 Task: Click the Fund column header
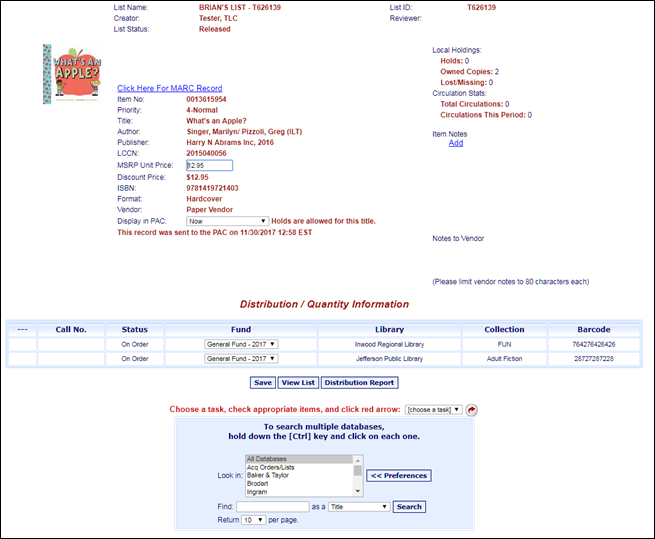[241, 329]
